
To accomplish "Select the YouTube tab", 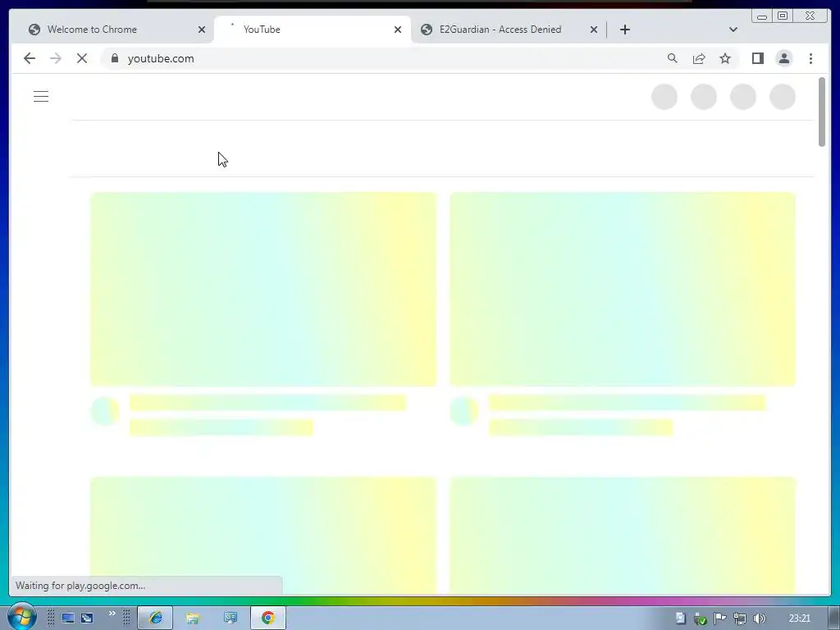I will click(x=313, y=30).
